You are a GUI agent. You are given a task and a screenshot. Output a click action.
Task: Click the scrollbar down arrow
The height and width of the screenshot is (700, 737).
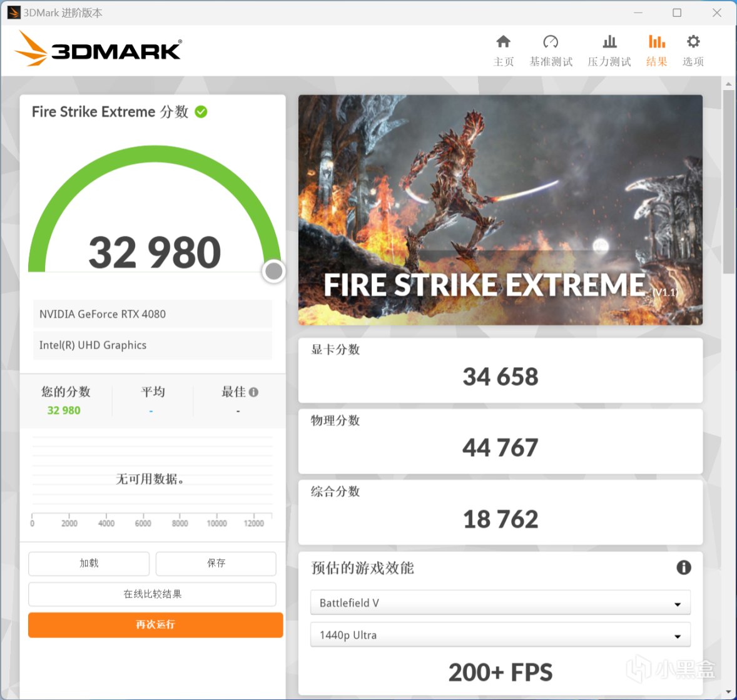(728, 691)
